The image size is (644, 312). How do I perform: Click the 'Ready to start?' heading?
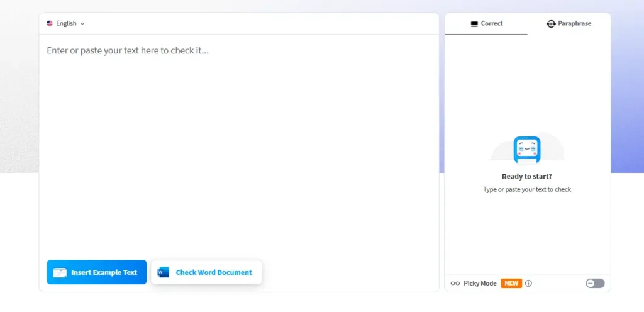click(527, 177)
